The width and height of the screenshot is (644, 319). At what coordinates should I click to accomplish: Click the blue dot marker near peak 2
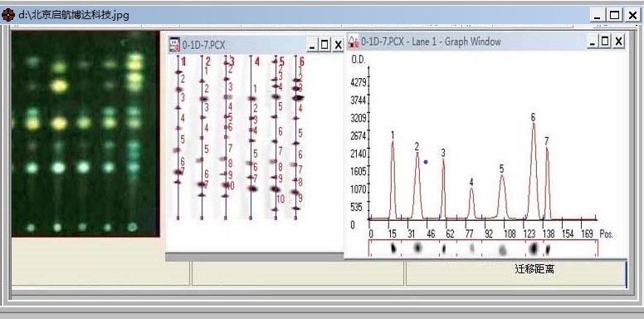tap(426, 162)
